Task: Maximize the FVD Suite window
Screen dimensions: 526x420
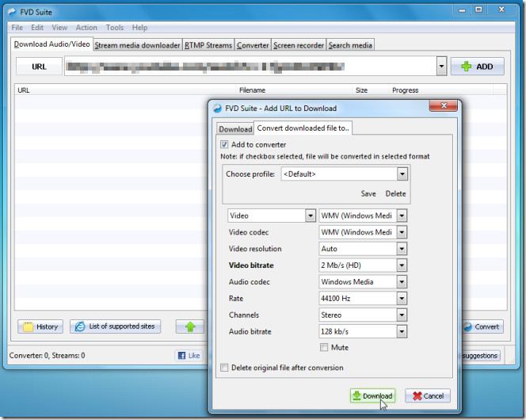Action: [478, 10]
